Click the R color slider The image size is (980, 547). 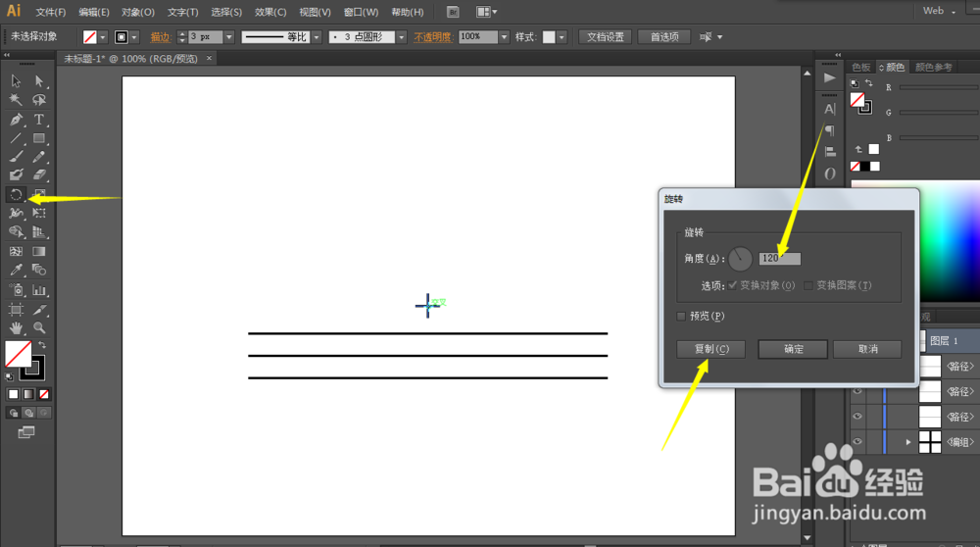(x=940, y=87)
